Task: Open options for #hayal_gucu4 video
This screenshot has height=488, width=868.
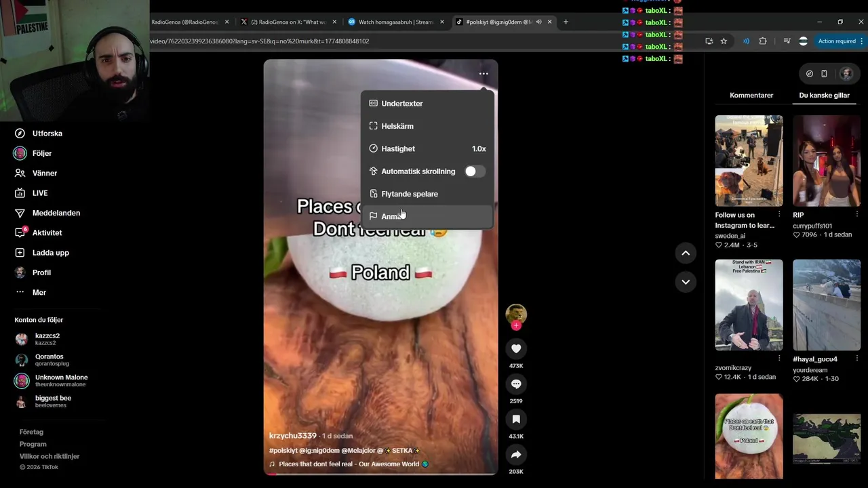Action: [x=856, y=359]
